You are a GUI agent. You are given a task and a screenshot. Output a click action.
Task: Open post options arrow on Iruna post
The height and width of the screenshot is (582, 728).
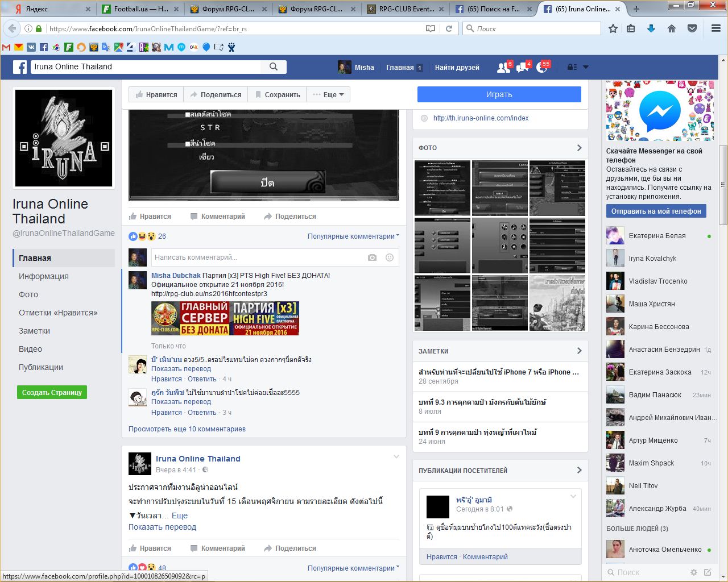(396, 456)
